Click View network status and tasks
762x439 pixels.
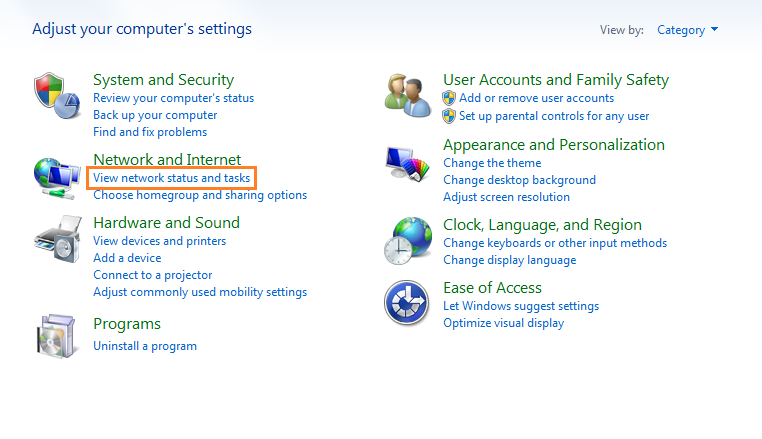pyautogui.click(x=171, y=178)
